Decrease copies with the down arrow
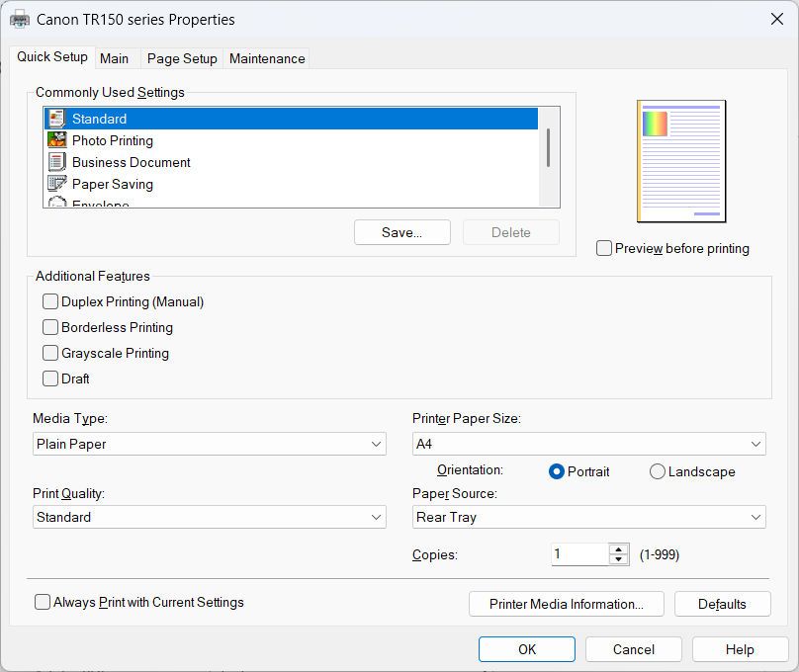 tap(619, 559)
